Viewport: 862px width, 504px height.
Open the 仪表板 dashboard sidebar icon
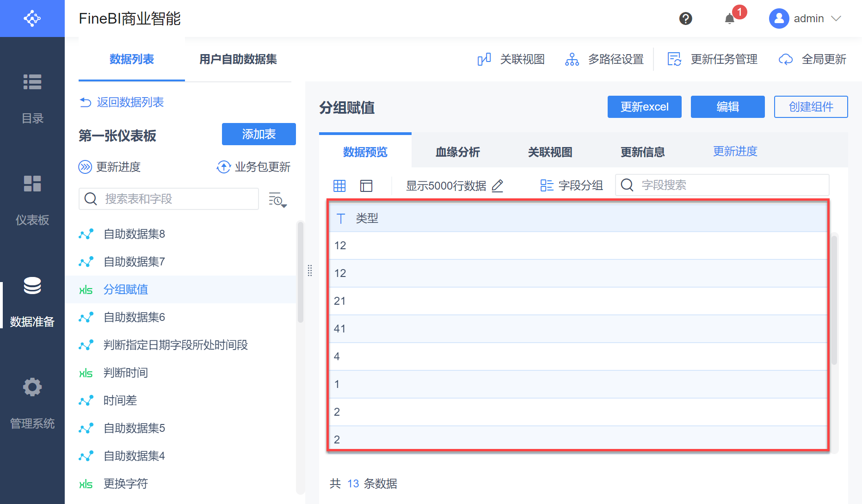click(32, 184)
